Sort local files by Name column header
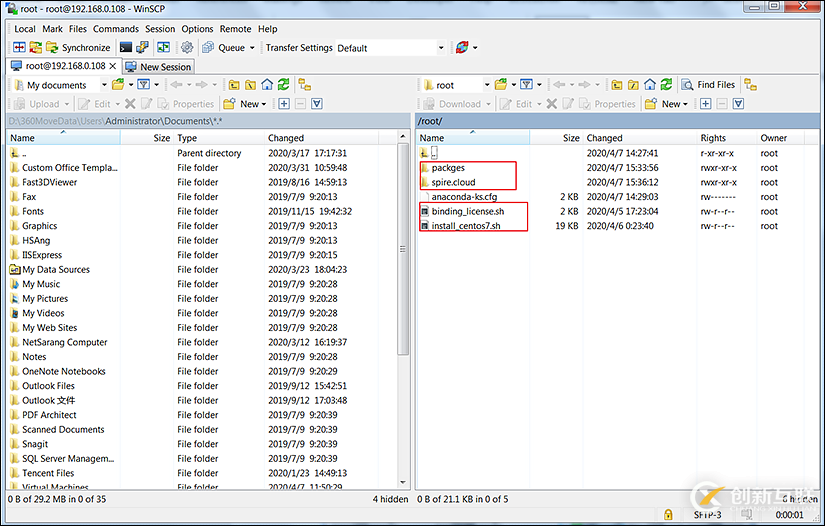This screenshot has height=526, width=825. pos(63,138)
